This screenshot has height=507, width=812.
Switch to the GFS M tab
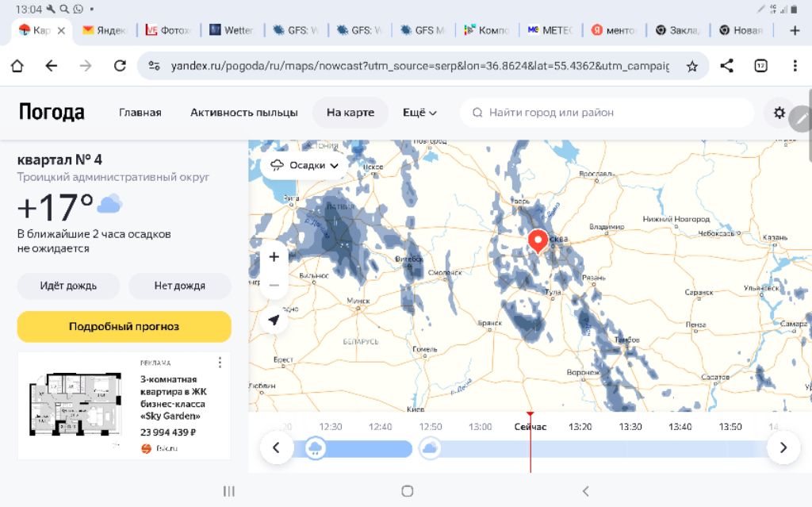423,31
